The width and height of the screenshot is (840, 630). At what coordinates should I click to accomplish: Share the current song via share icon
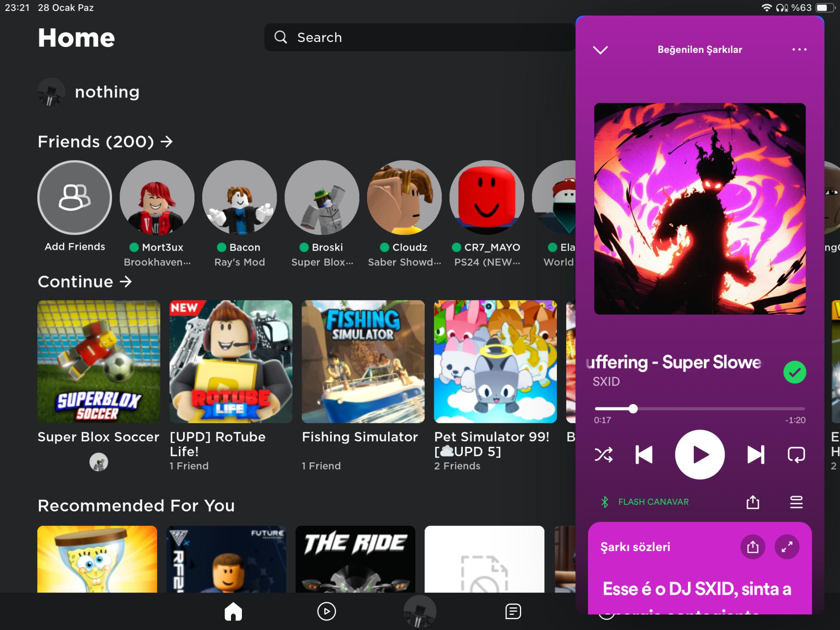pos(752,503)
